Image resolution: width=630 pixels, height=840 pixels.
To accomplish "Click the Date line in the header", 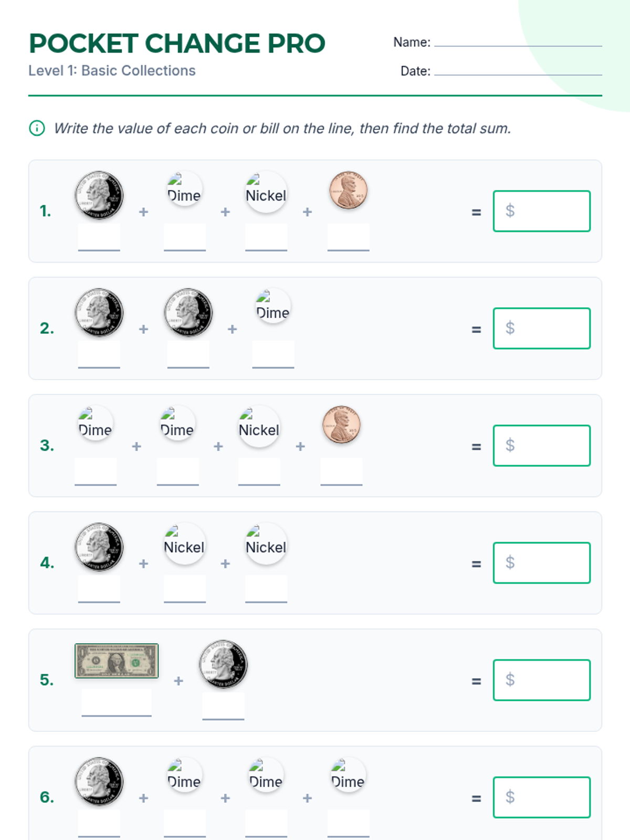I will coord(518,71).
